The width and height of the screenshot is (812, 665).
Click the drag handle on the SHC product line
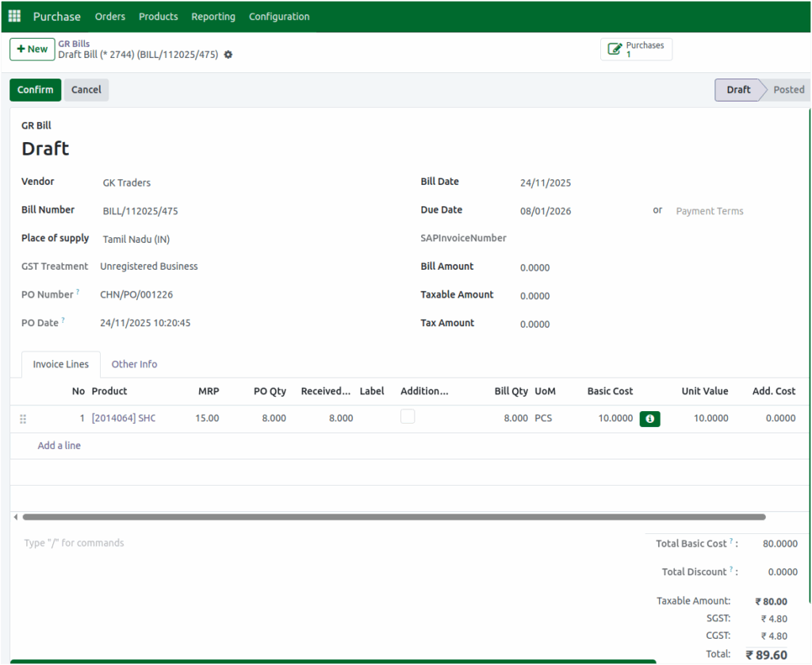24,418
